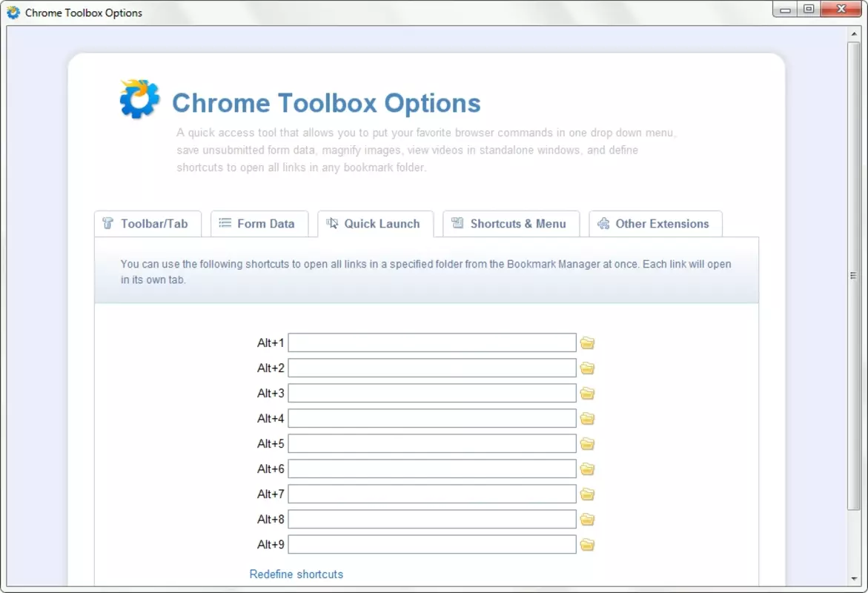Click the Chrome Toolbox Options page heading
This screenshot has width=868, height=593.
click(326, 103)
